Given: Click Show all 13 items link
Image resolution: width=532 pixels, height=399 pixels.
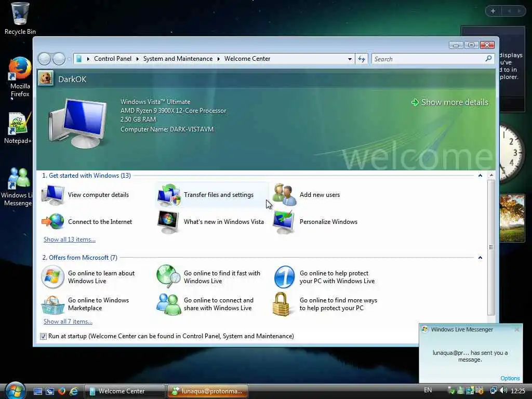Looking at the screenshot, I should pos(70,240).
